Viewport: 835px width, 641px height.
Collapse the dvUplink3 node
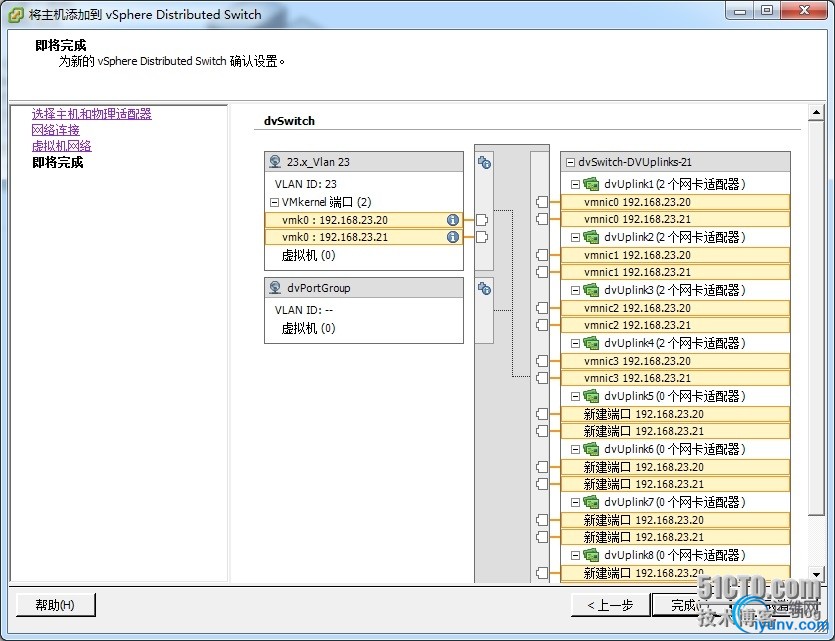575,290
